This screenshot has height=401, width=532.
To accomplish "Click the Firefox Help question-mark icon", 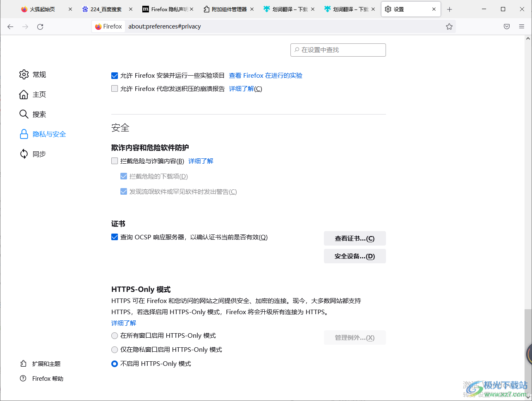I will tap(23, 379).
